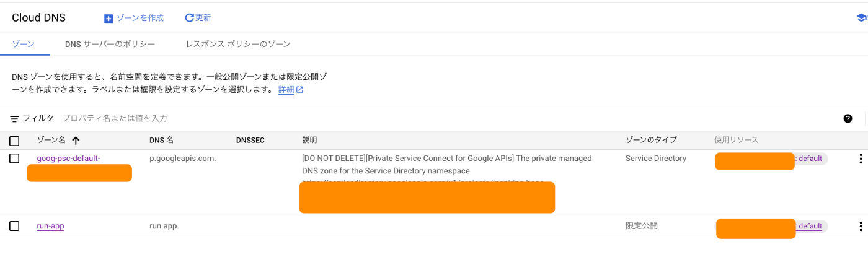Click the plus icon beside ゾーンを作成

(x=108, y=19)
